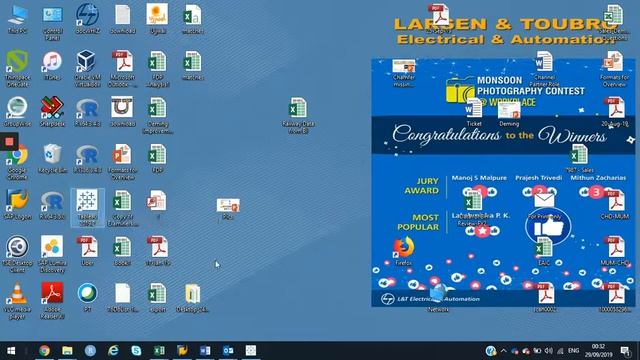The image size is (640, 360).
Task: Click the ENG language indicator
Action: point(573,351)
